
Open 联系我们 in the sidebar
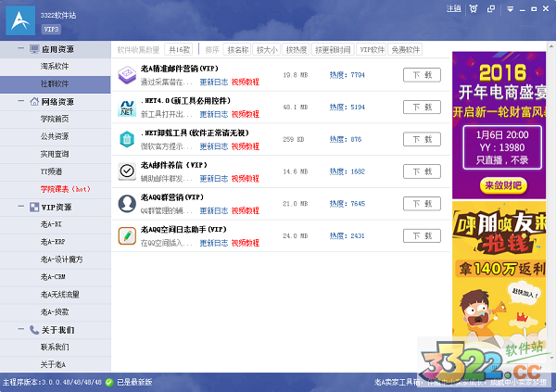[56, 348]
